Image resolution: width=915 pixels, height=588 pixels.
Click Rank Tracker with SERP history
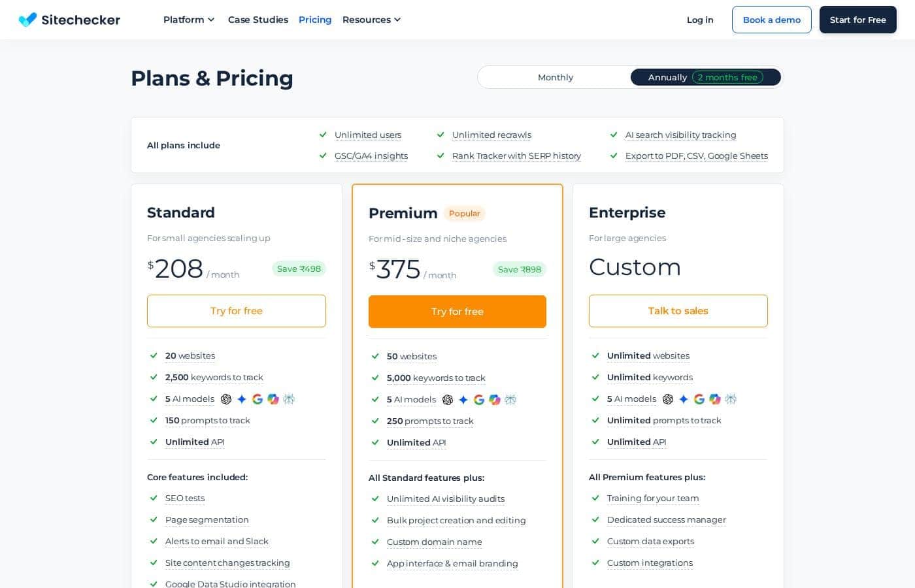click(516, 155)
